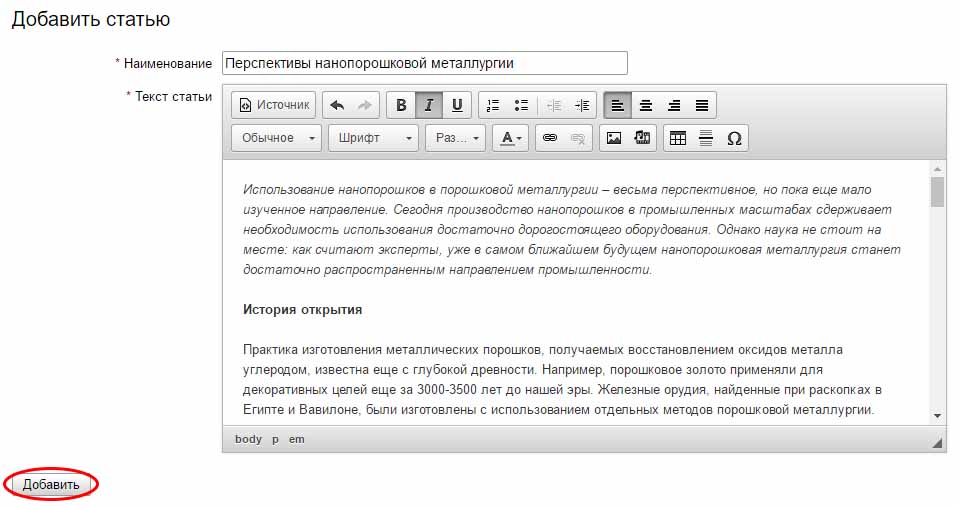The height and width of the screenshot is (506, 959).
Task: Open the Источник source view button
Action: (273, 105)
